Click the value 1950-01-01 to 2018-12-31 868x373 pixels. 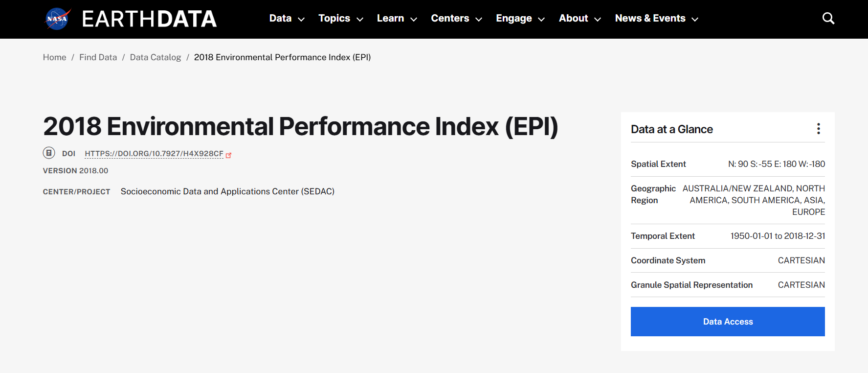pos(778,236)
